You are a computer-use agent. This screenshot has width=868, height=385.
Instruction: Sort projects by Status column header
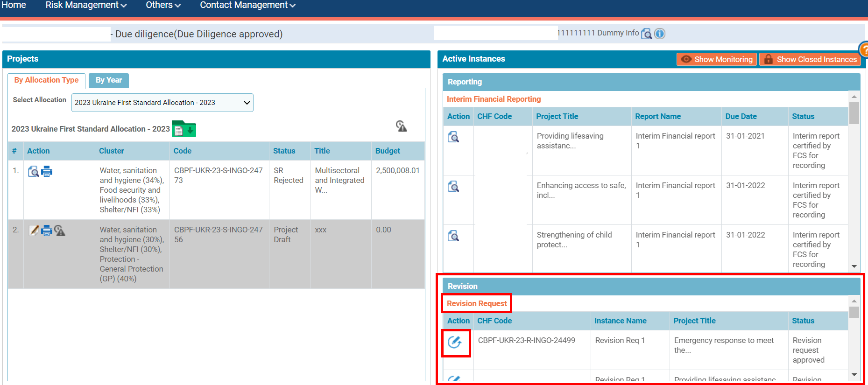point(284,151)
